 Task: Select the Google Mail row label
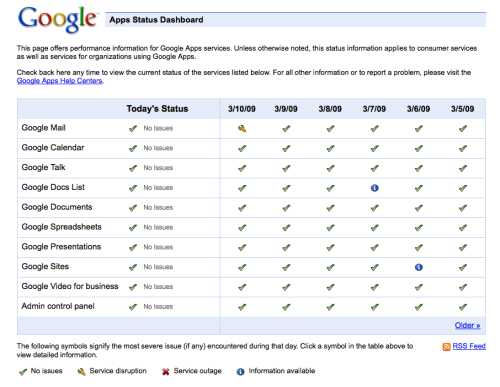pos(43,128)
